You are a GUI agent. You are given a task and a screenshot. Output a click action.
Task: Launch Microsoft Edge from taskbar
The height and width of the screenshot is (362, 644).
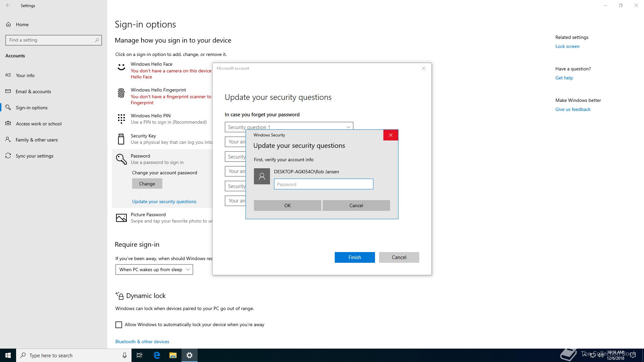click(157, 355)
